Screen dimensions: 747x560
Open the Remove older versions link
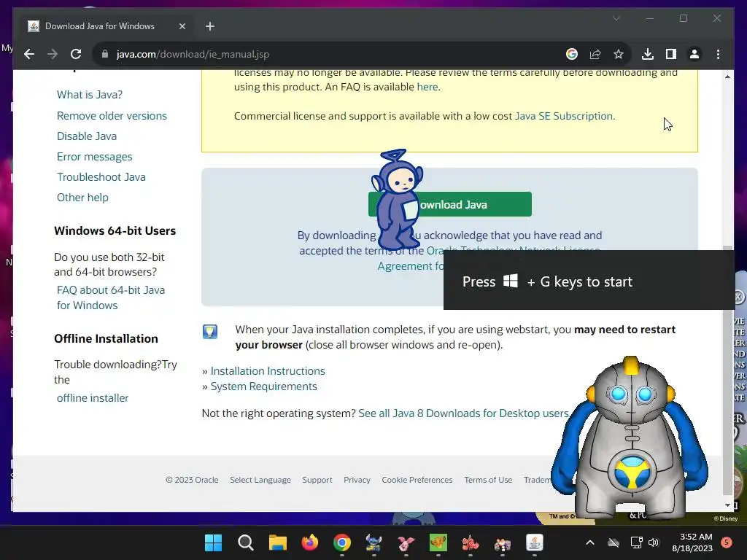click(112, 116)
